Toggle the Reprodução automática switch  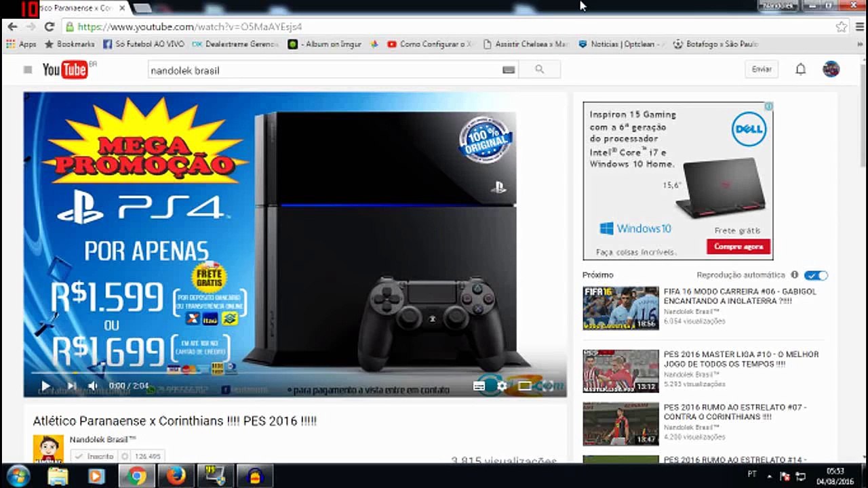pyautogui.click(x=816, y=275)
